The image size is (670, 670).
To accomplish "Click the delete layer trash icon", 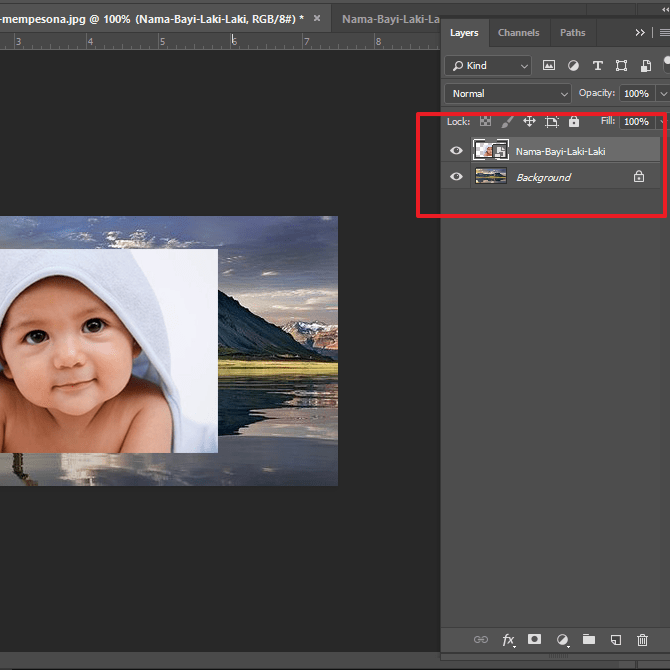I will (x=642, y=640).
